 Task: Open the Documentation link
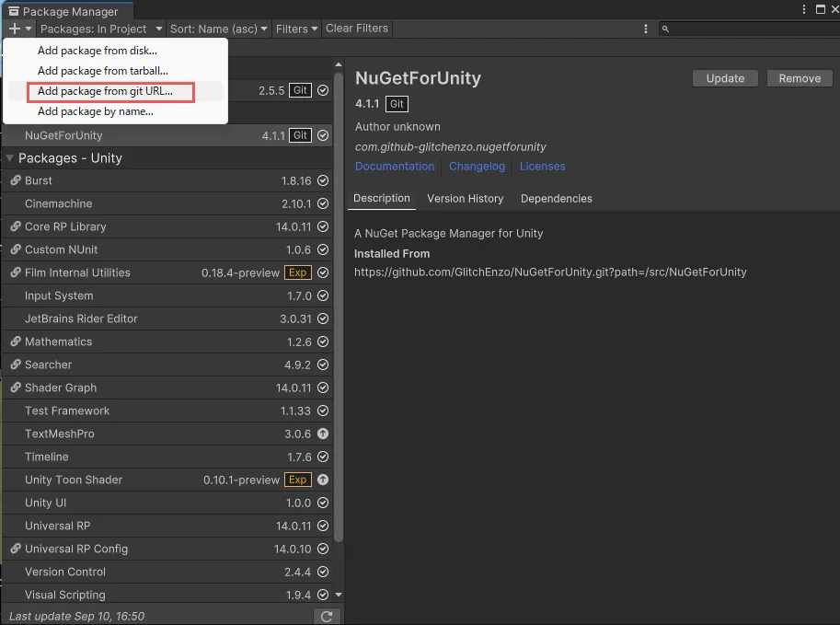(x=395, y=167)
